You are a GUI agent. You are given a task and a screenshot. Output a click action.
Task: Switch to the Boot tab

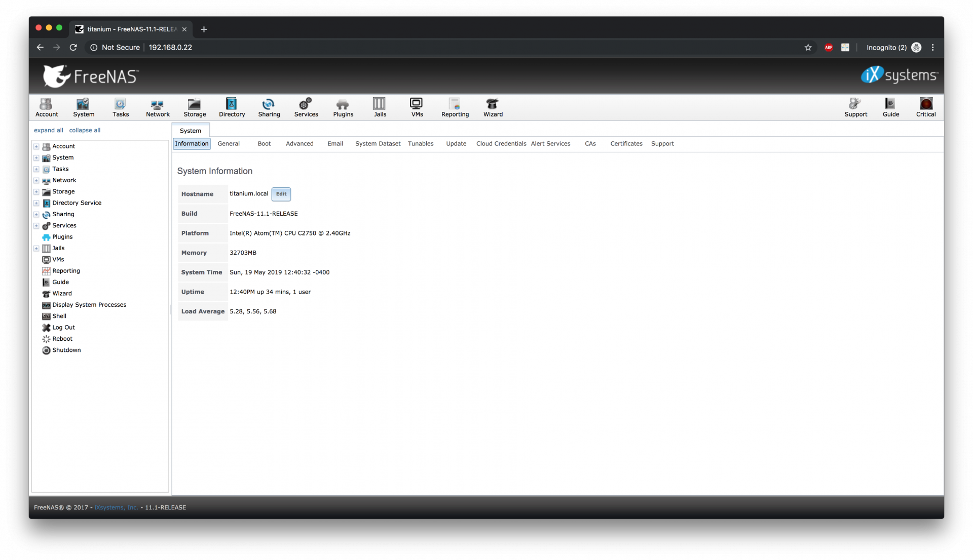(264, 144)
